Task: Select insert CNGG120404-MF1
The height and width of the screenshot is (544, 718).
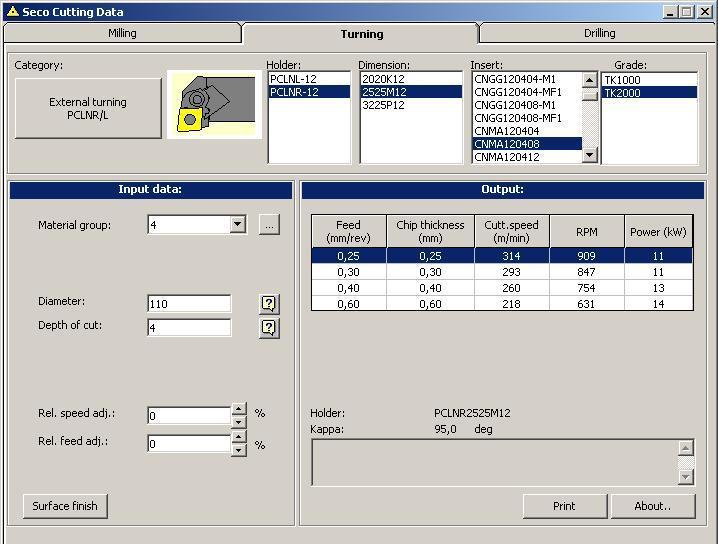Action: click(x=527, y=92)
